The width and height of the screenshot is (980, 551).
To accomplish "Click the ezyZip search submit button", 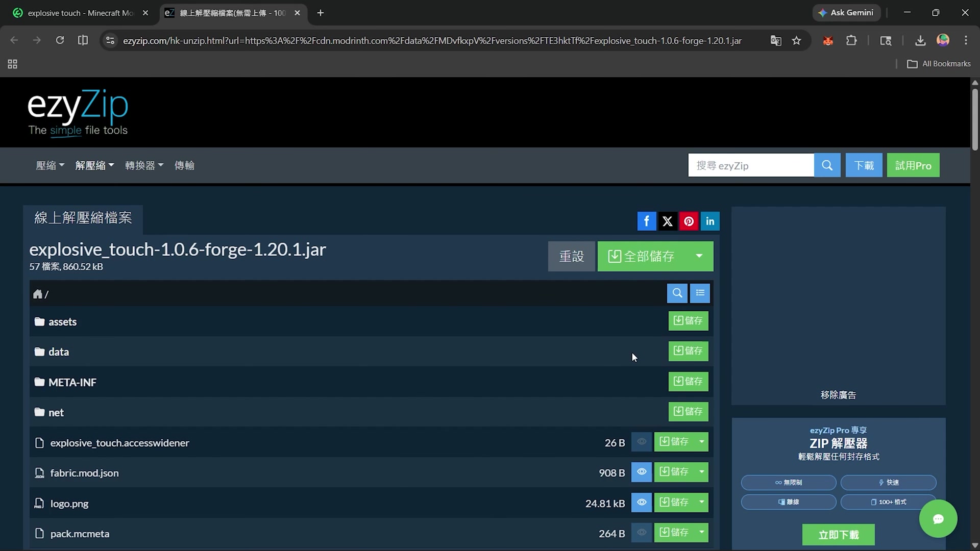I will tap(827, 165).
